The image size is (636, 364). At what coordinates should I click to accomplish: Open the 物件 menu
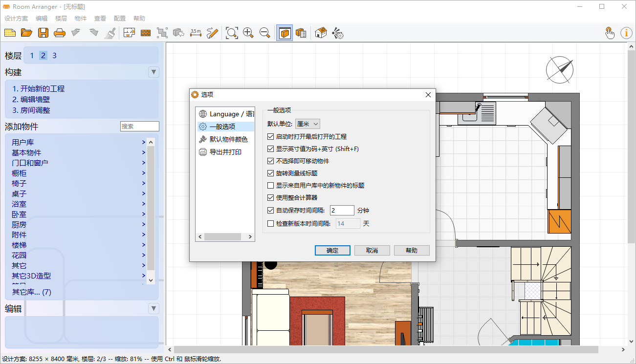pyautogui.click(x=80, y=18)
